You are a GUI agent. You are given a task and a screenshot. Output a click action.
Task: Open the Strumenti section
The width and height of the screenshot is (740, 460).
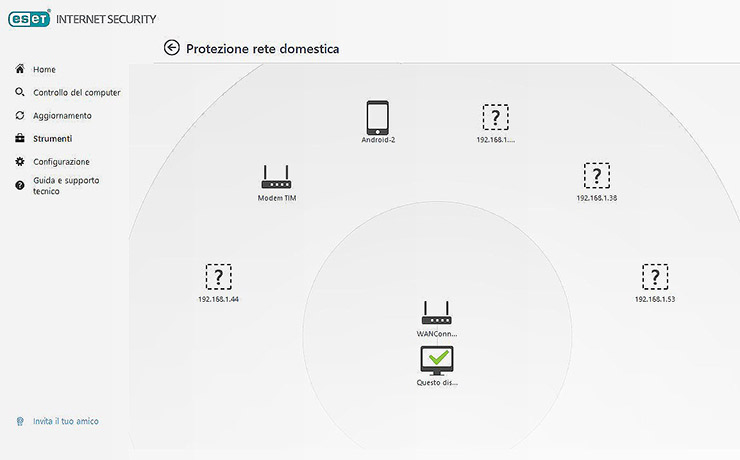click(x=52, y=139)
